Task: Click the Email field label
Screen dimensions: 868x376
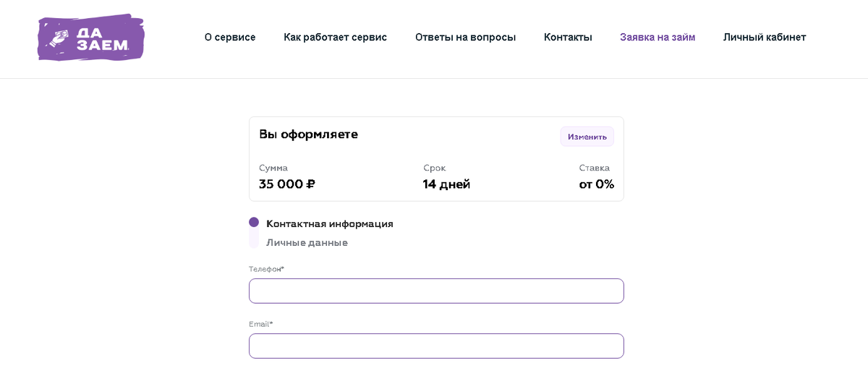Action: pyautogui.click(x=260, y=324)
